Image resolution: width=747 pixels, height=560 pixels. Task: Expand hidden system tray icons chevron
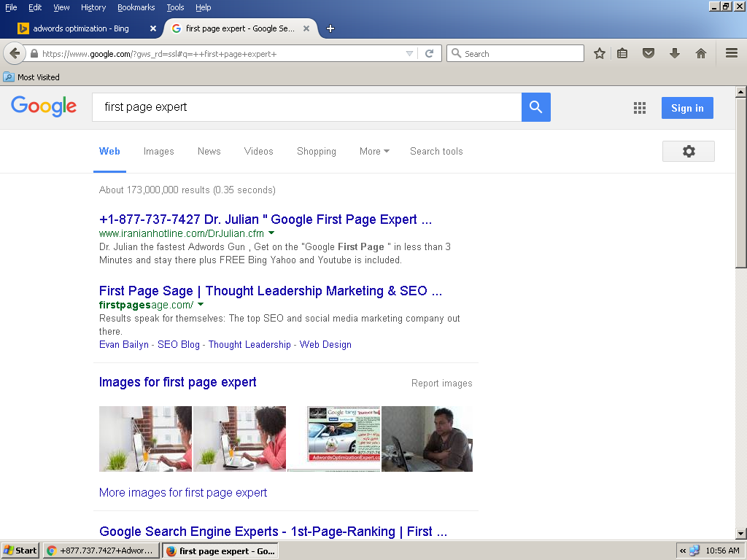click(683, 551)
